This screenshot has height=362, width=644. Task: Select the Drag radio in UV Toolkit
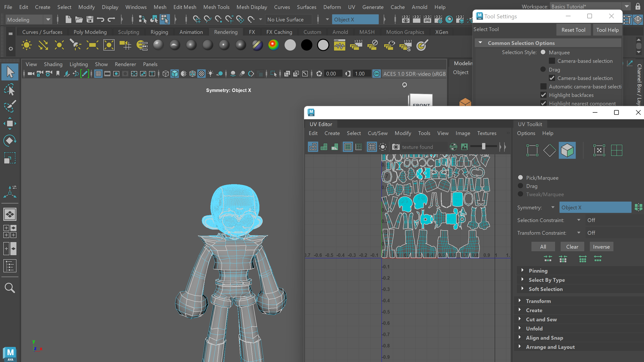click(520, 186)
